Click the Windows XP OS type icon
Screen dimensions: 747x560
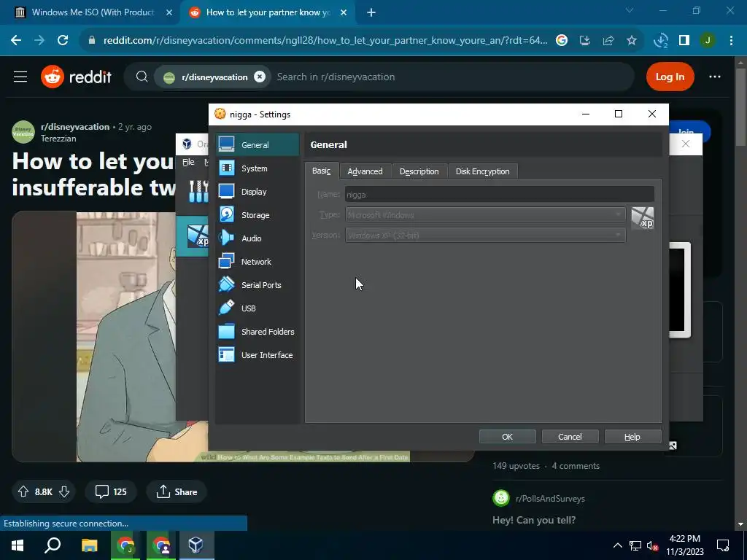coord(642,218)
